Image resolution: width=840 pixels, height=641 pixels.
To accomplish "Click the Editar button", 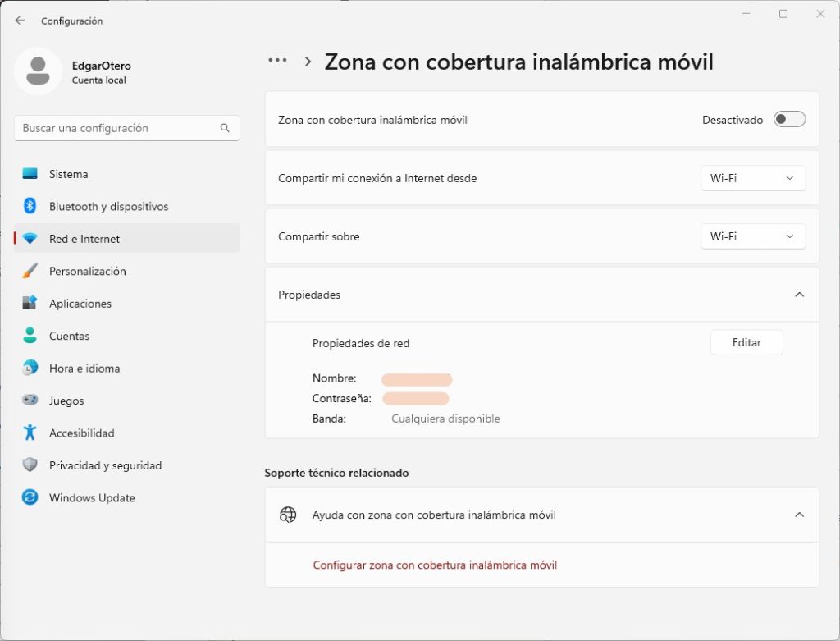I will click(746, 342).
